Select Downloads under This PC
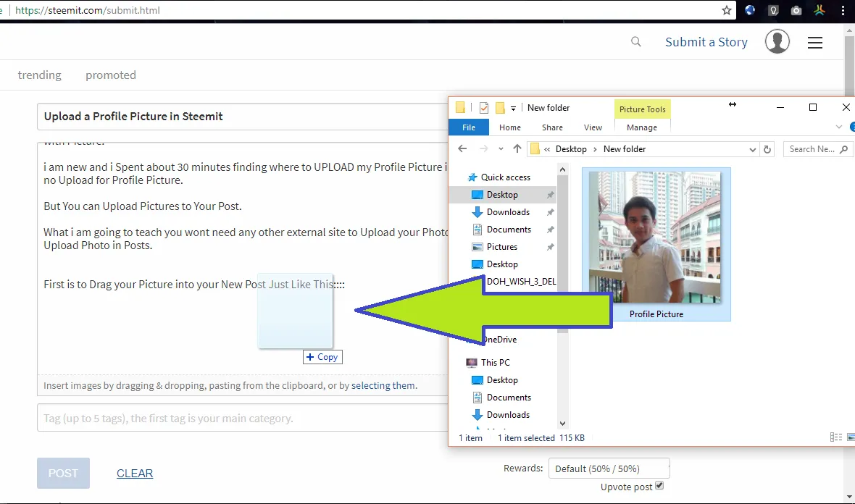 coord(508,415)
